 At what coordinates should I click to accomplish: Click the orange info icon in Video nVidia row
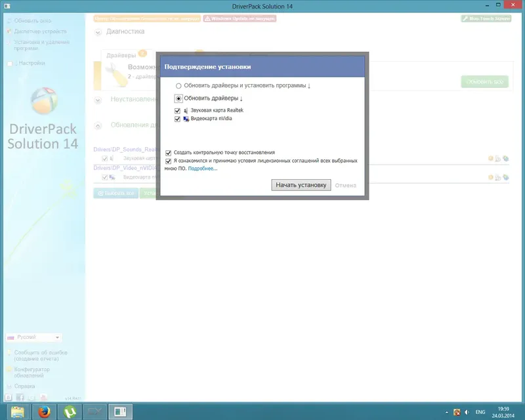pos(490,177)
